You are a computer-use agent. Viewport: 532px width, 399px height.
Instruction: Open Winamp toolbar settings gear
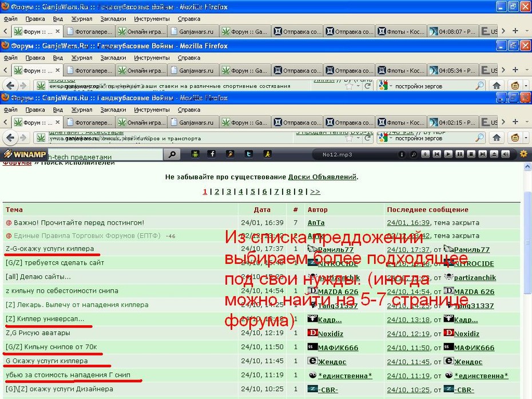[523, 154]
